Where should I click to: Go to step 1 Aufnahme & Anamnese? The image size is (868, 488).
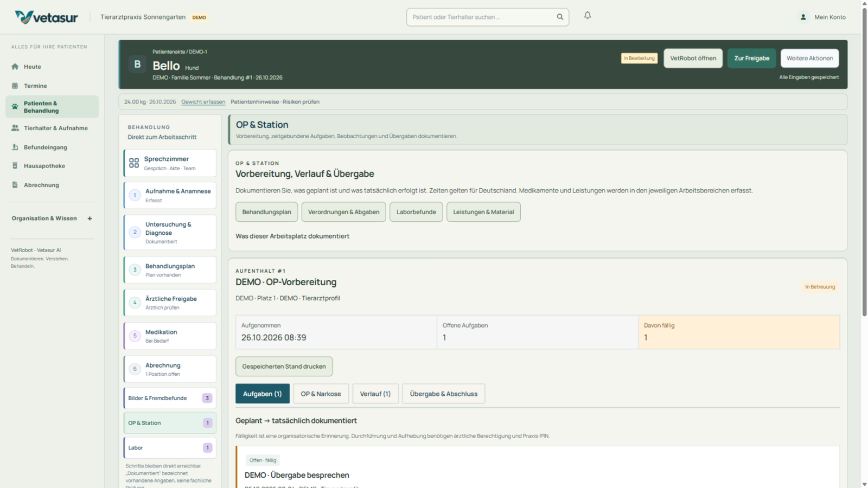click(x=170, y=195)
